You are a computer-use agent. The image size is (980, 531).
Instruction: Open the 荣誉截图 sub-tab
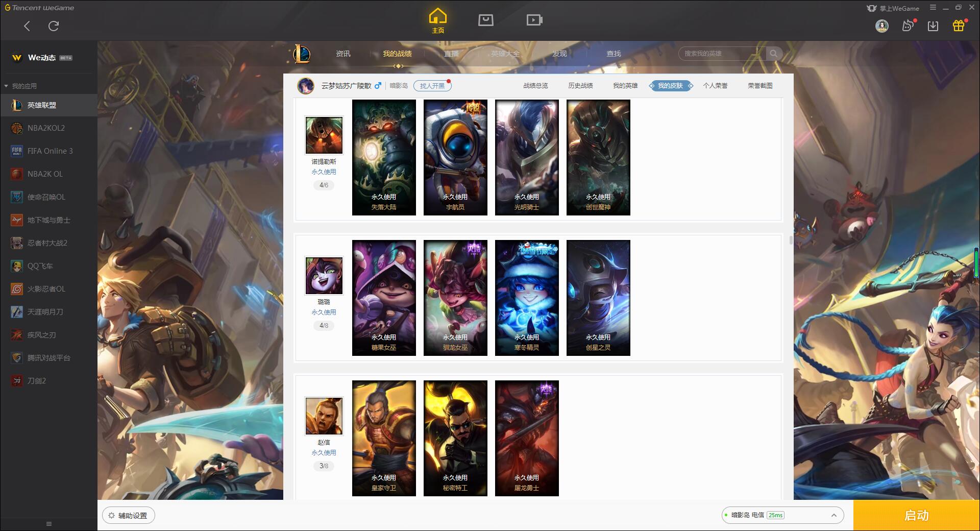(760, 86)
